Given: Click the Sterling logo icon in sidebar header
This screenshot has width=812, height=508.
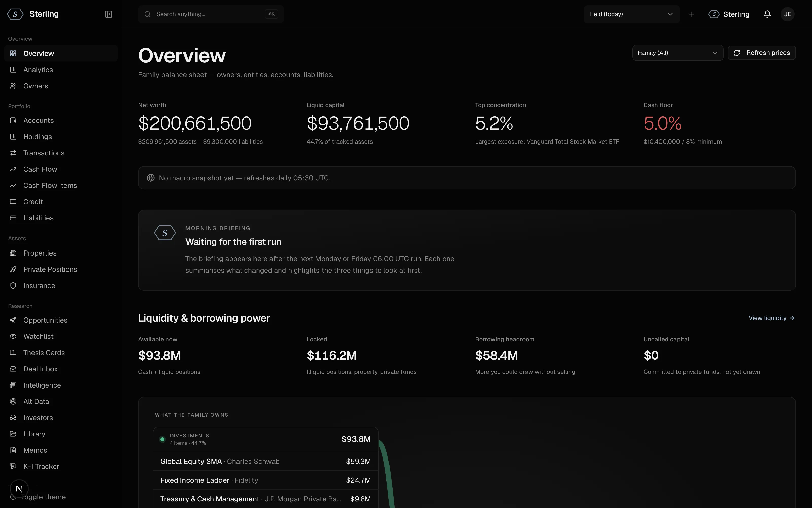Looking at the screenshot, I should tap(15, 14).
